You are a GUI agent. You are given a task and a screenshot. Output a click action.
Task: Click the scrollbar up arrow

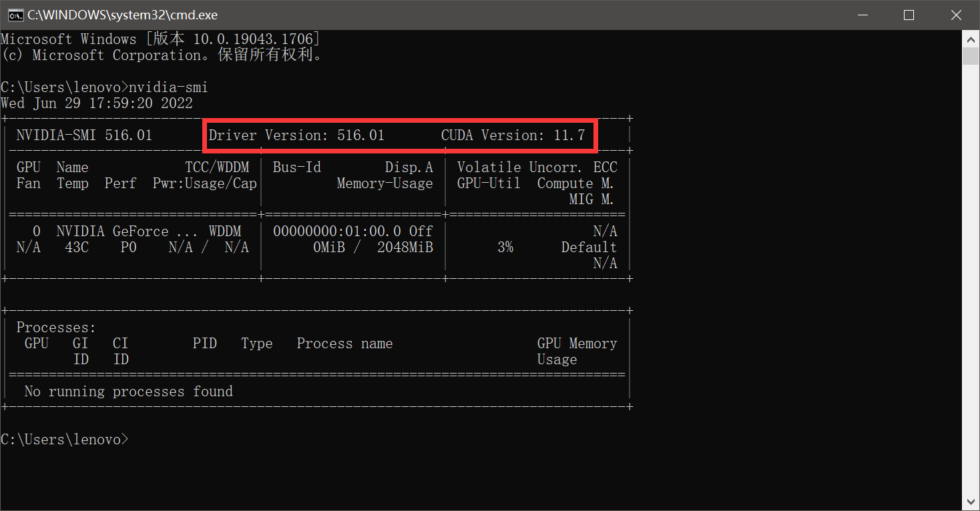click(971, 39)
